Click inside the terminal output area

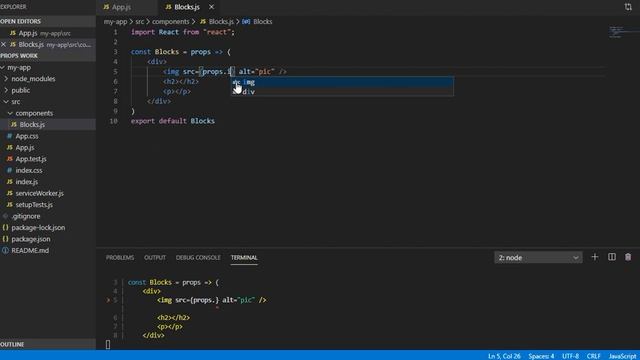coord(367,309)
